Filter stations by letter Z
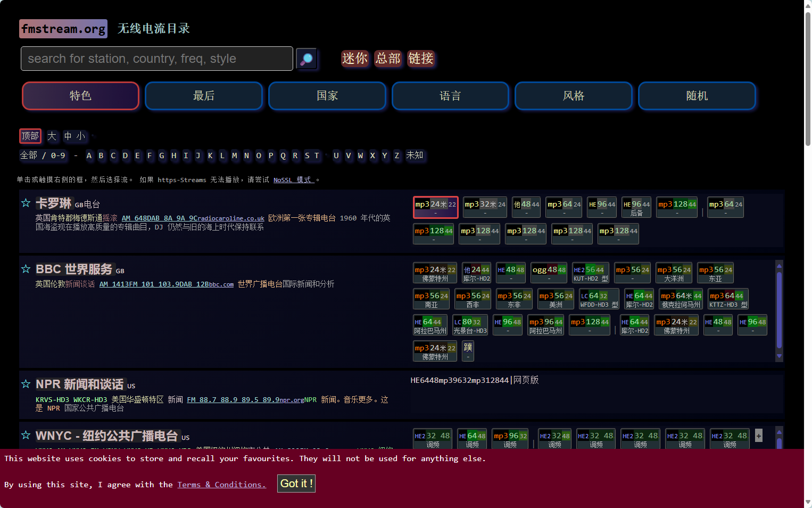The image size is (812, 508). click(x=396, y=155)
